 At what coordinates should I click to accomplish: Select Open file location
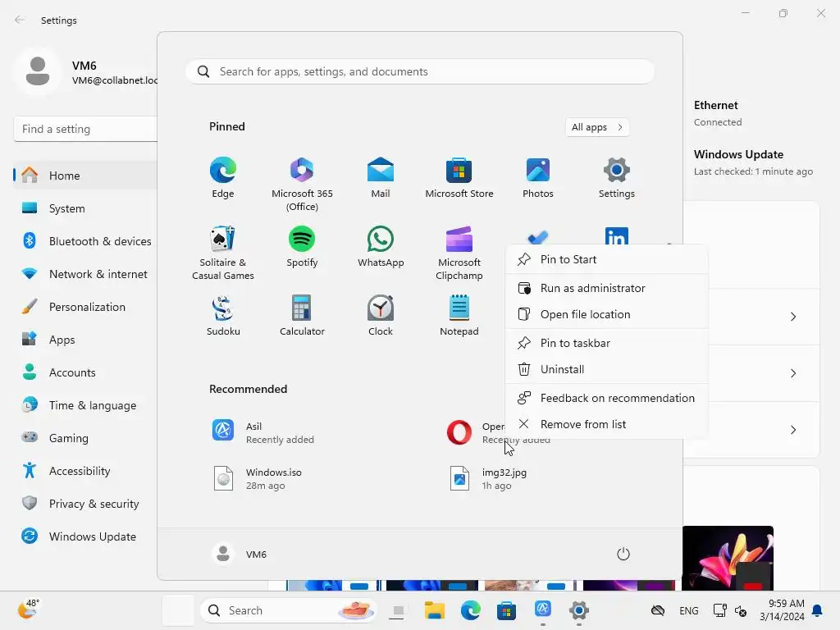tap(606, 314)
